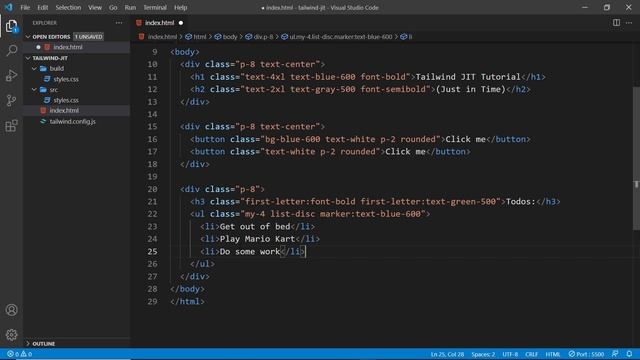Open the Extensions view
Screen dimensions: 640x360
click(11, 125)
